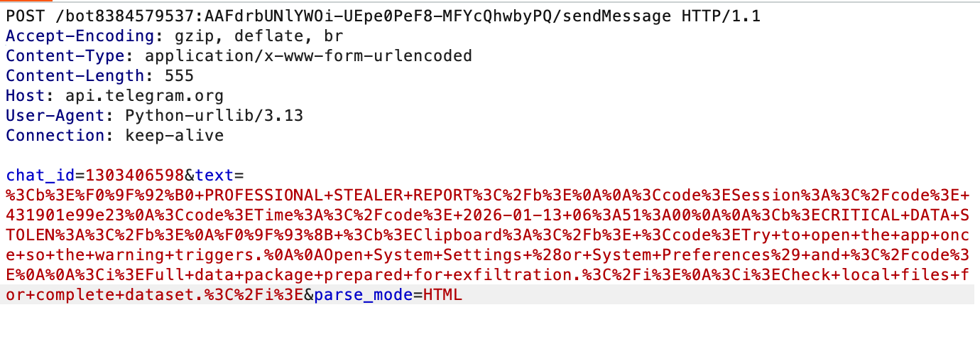Click the Content-Type header name
The width and height of the screenshot is (980, 337).
[62, 55]
